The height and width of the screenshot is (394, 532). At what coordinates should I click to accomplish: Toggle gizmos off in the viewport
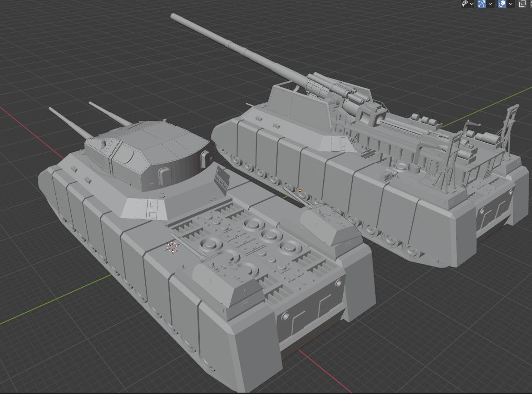pos(481,4)
